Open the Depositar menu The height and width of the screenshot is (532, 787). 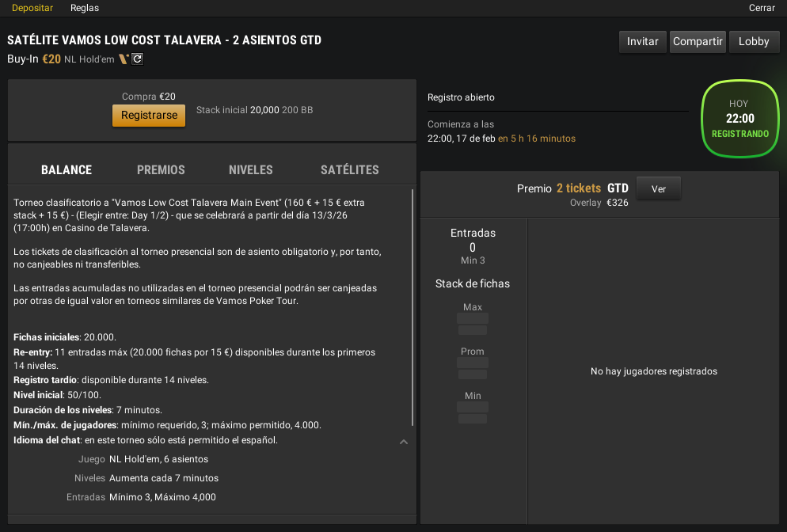[32, 8]
